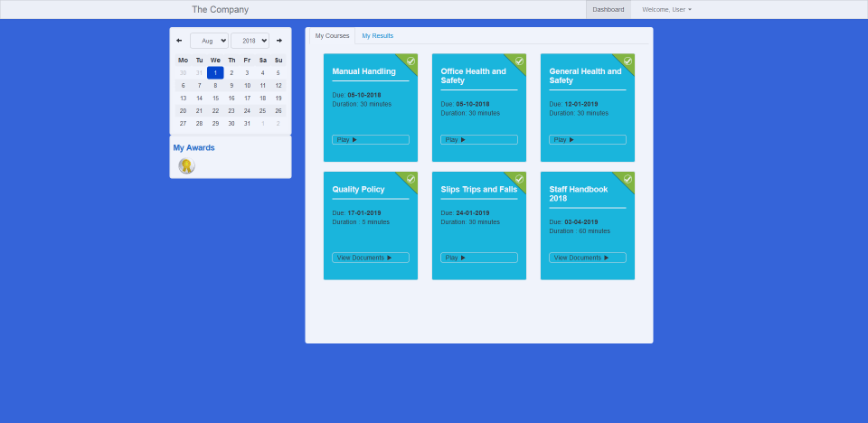Select greyed-out July 30 in calendar
This screenshot has width=868, height=423.
(184, 72)
